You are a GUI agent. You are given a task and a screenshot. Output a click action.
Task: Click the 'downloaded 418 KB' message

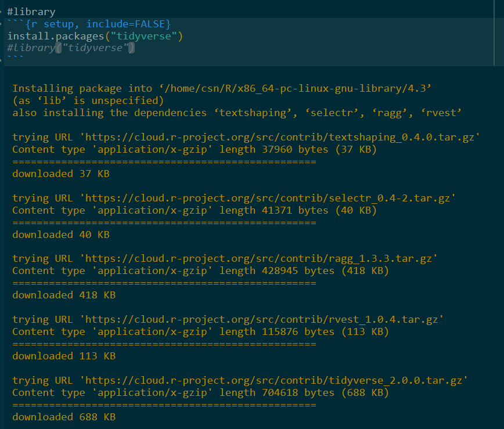[64, 295]
